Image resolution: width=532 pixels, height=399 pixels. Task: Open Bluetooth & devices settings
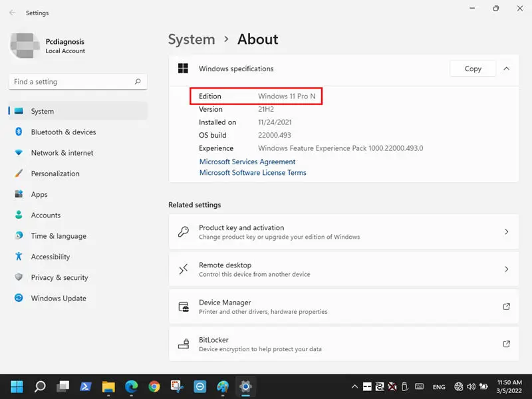[63, 132]
